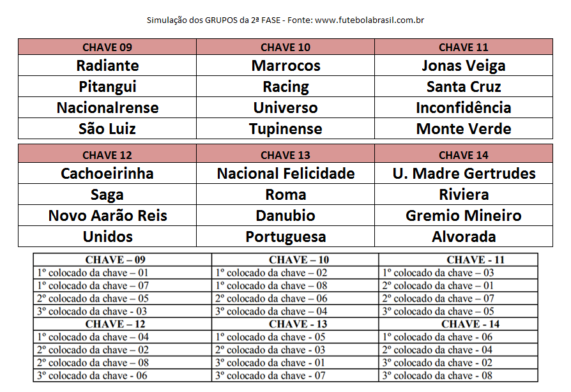The image size is (571, 392).
Task: Select row '3º colocado da chave – 05'
Action: (x=459, y=311)
